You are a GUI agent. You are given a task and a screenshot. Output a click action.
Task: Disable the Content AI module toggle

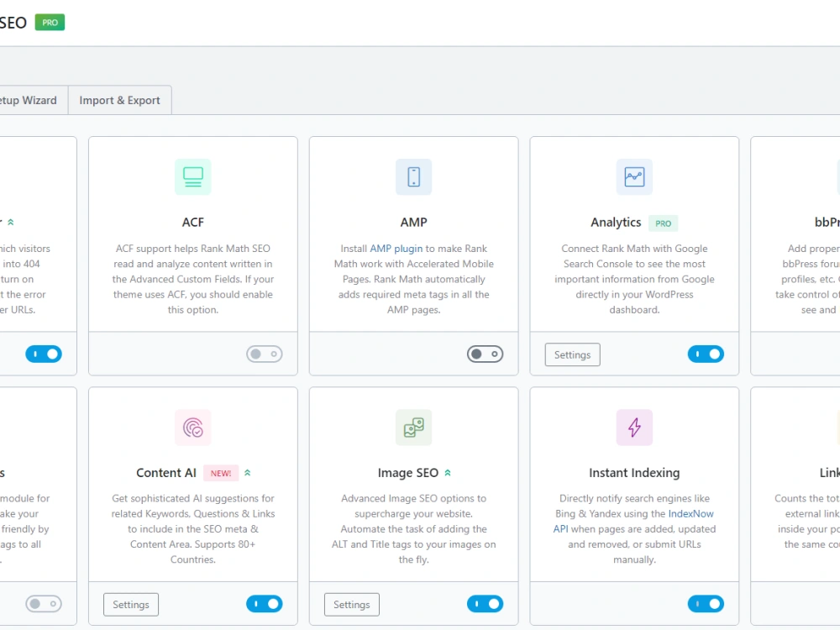(264, 604)
